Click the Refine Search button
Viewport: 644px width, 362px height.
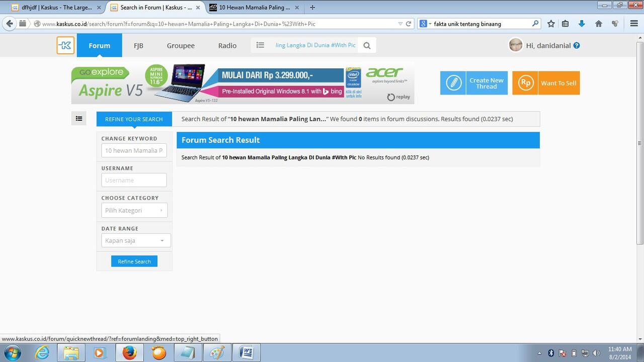coord(134,261)
